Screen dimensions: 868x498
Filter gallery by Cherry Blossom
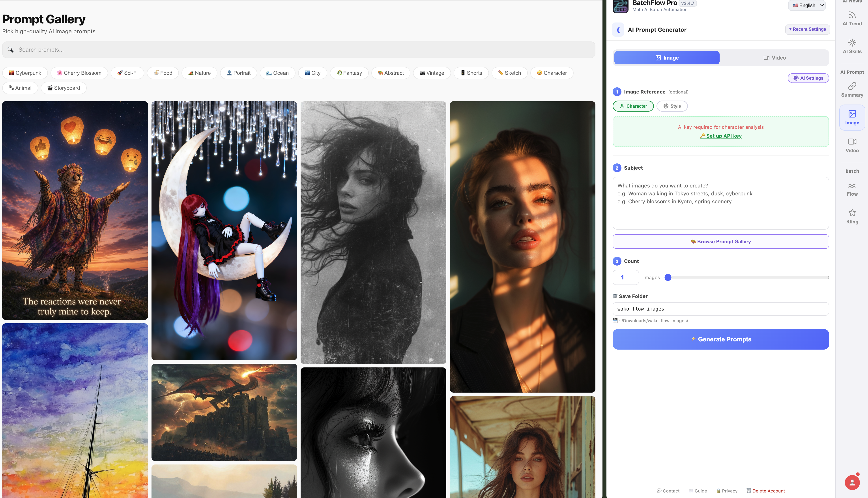pos(79,73)
